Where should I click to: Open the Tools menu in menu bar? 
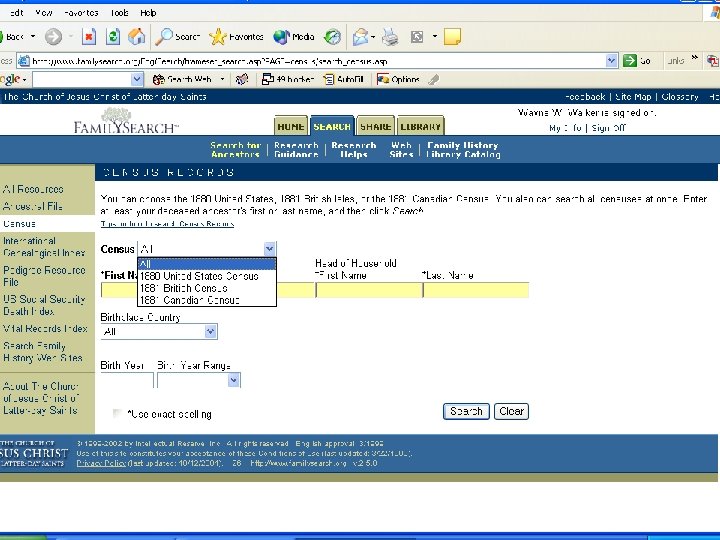(119, 13)
